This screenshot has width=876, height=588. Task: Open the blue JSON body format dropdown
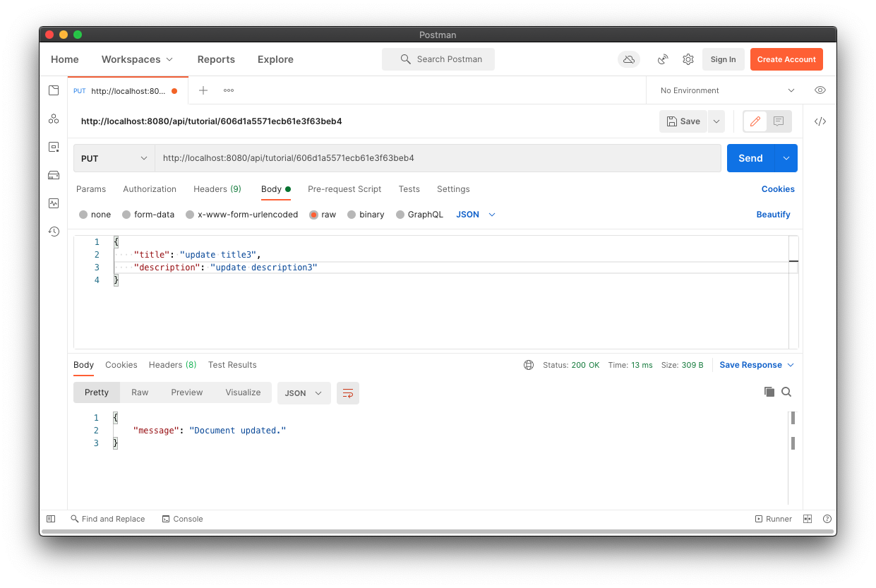tap(476, 215)
